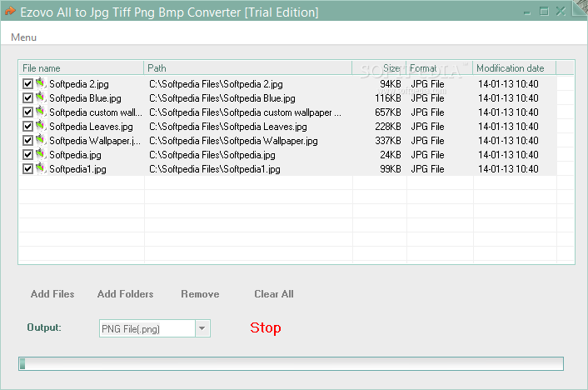588x390 pixels.
Task: Click the orange app icon in title bar
Action: 10,12
